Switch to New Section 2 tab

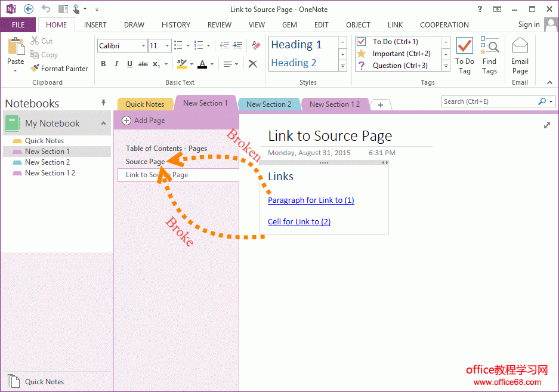(x=268, y=104)
